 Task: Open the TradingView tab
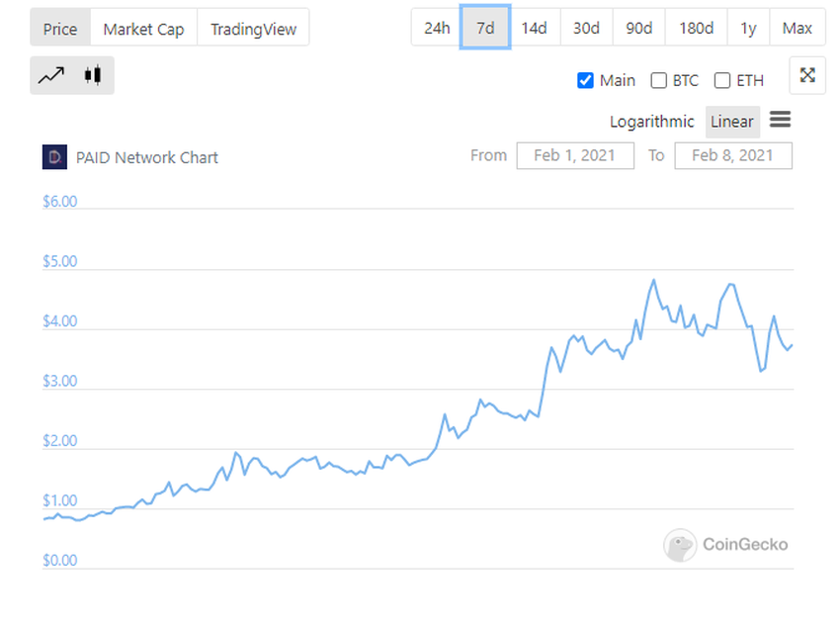253,29
